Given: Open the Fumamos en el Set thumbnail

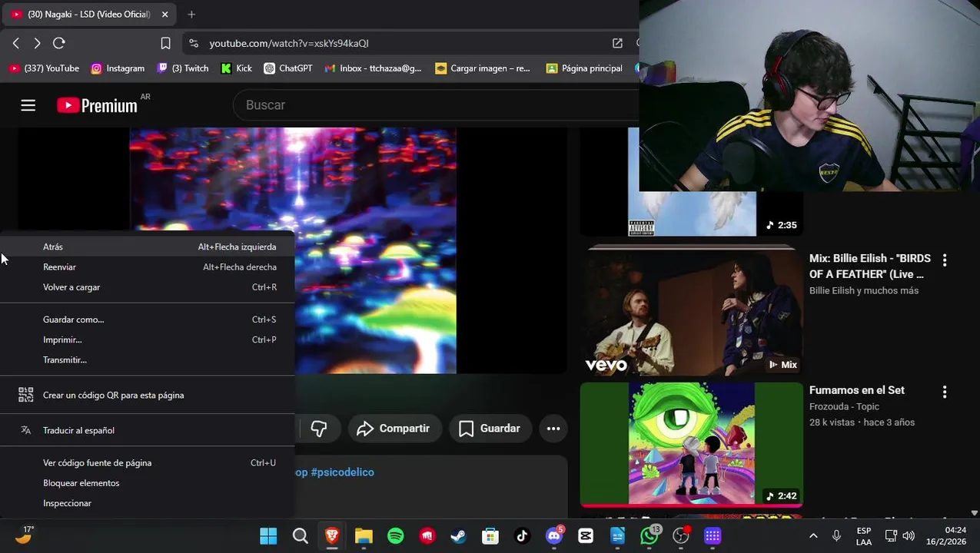Looking at the screenshot, I should pos(691,444).
